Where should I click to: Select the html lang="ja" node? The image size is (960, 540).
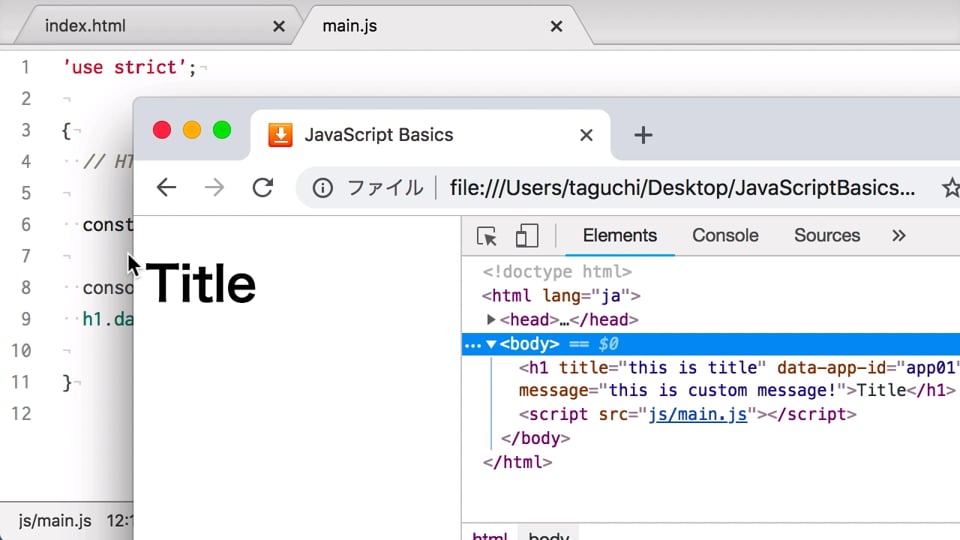coord(561,296)
